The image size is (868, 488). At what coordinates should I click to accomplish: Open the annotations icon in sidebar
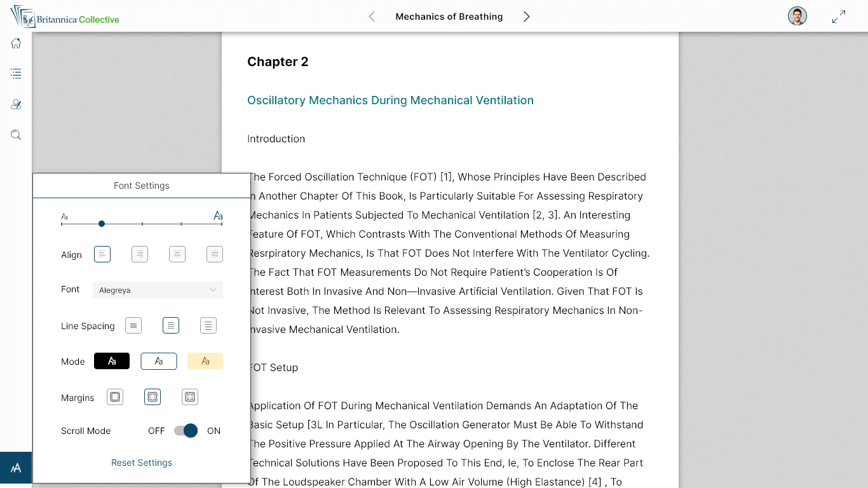[16, 104]
